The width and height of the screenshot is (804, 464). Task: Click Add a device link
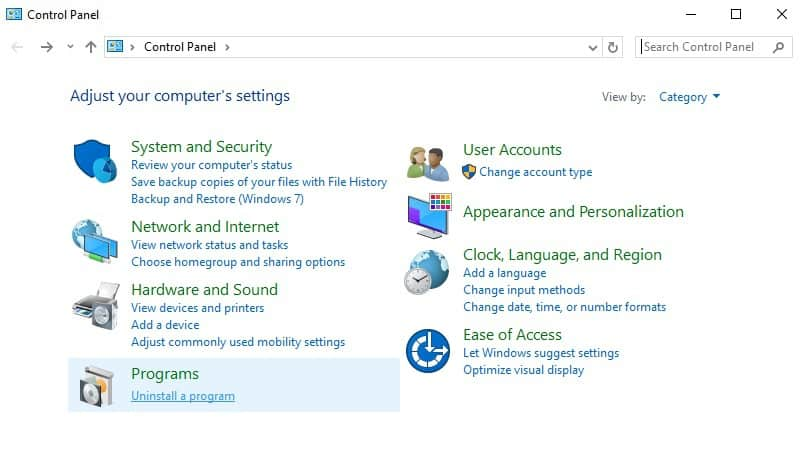[x=165, y=325]
